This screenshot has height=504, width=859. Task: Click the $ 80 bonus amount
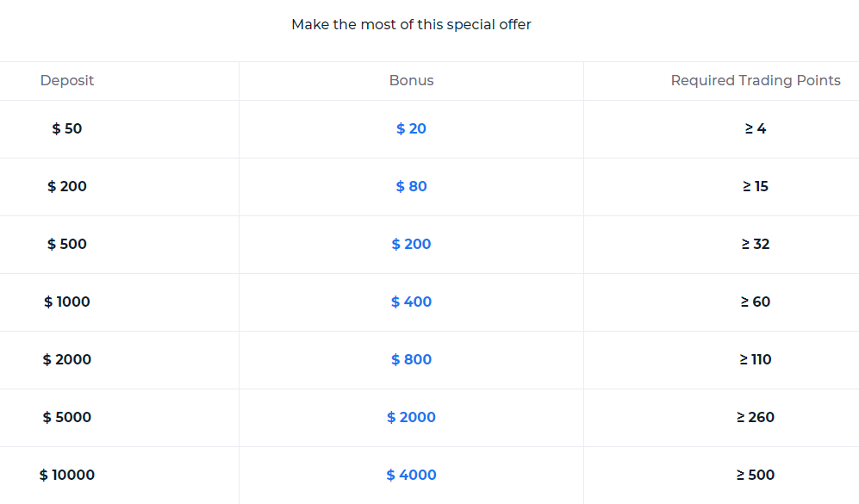pos(411,186)
